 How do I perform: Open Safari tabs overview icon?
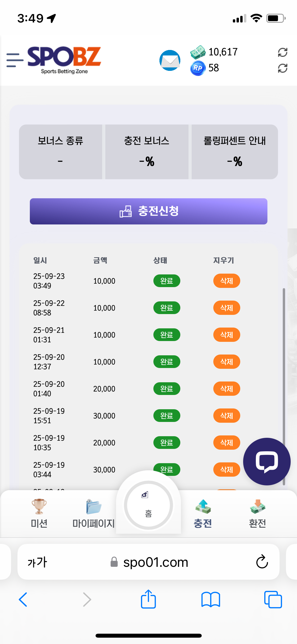point(273,599)
